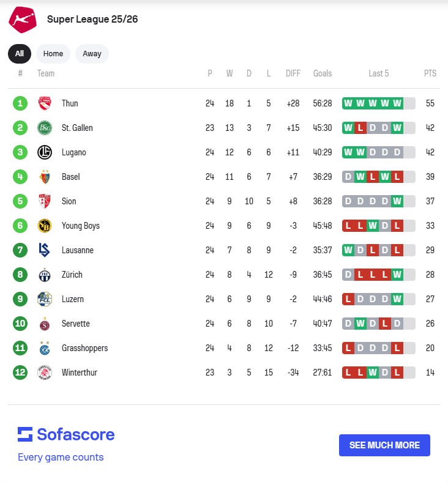Image resolution: width=448 pixels, height=482 pixels.
Task: Click the Super League 25/26 title
Action: 92,20
